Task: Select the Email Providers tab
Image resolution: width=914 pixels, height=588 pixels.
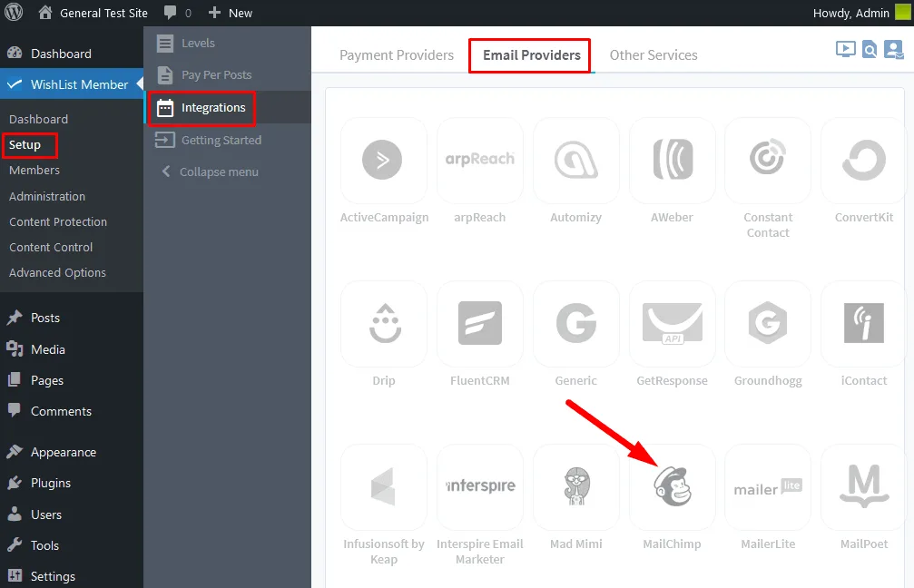Action: [x=532, y=55]
